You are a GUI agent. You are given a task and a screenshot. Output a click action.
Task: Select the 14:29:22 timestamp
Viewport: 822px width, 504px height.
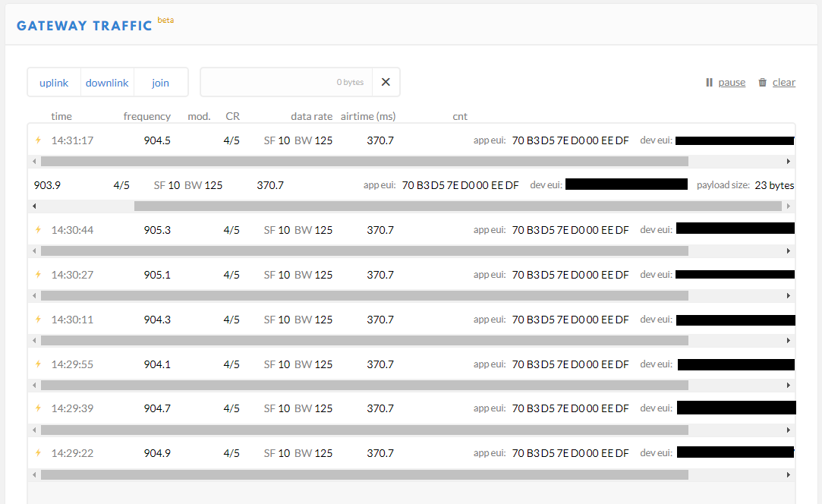[72, 452]
